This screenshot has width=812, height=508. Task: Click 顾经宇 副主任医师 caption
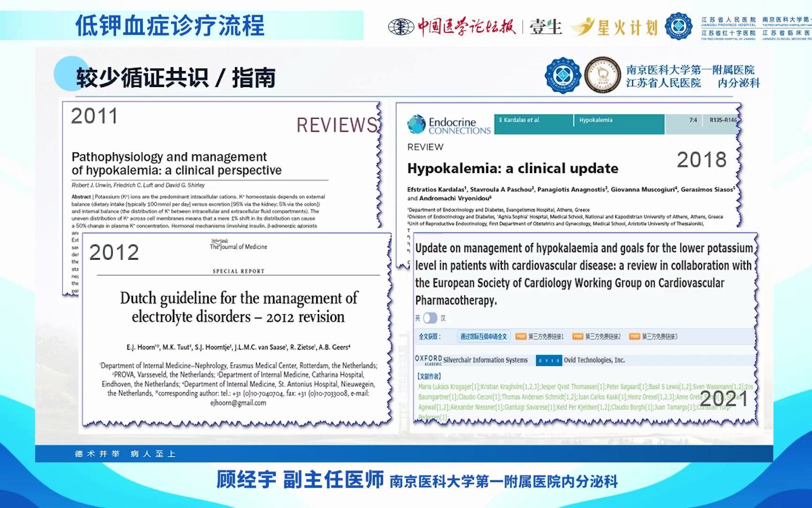[x=300, y=480]
